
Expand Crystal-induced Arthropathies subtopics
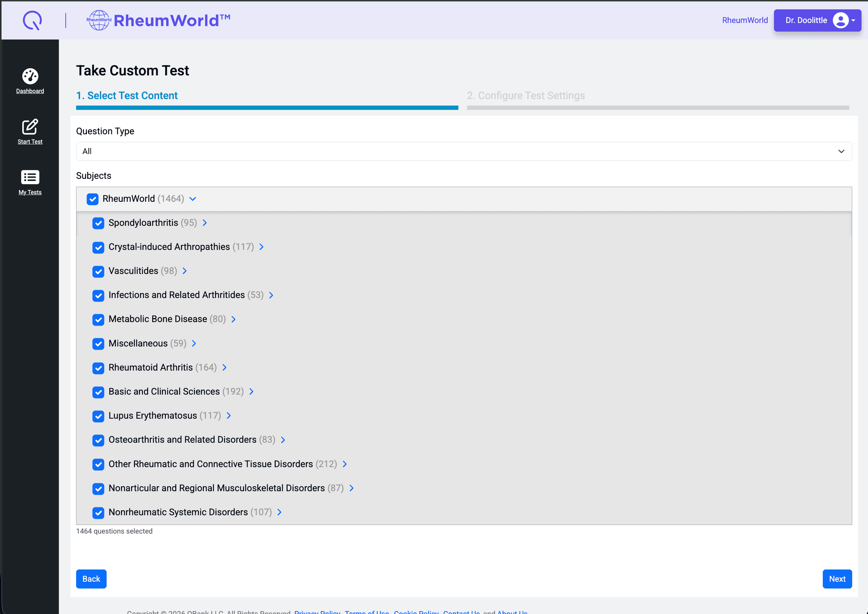[x=261, y=247]
